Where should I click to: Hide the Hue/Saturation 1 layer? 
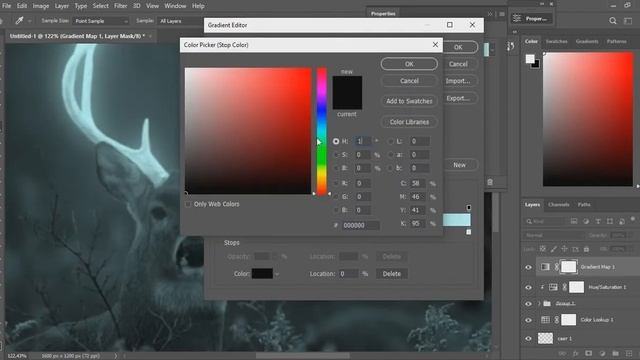(x=529, y=287)
